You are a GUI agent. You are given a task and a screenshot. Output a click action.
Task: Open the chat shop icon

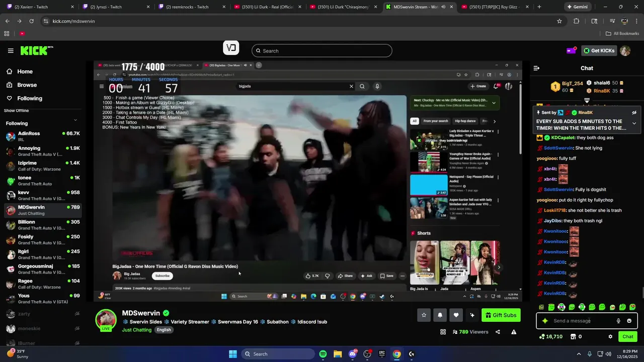pyautogui.click(x=573, y=337)
